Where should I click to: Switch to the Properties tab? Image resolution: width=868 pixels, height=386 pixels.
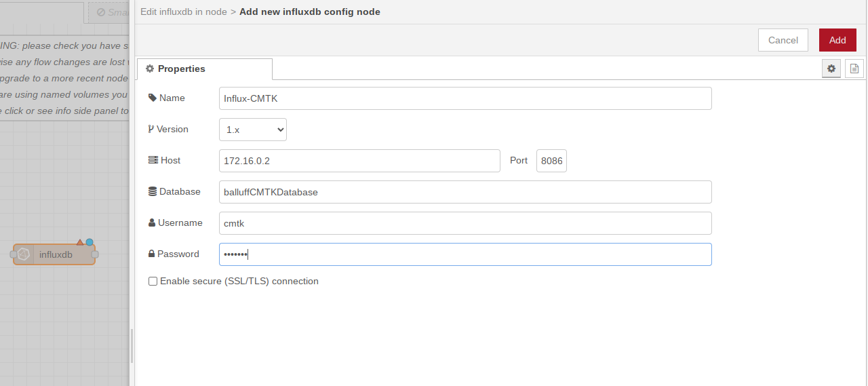[x=204, y=69]
